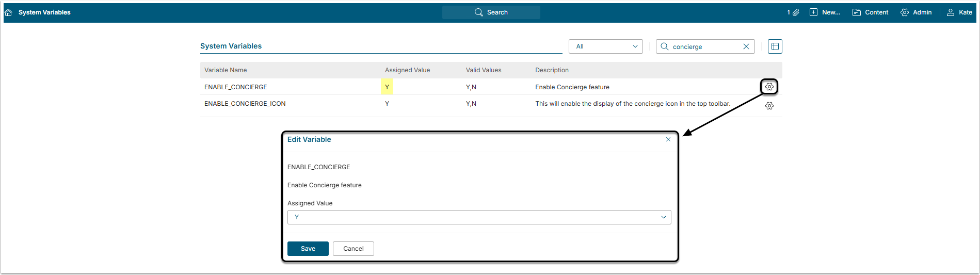980x275 pixels.
Task: Open the attachments paperclip icon
Action: (796, 12)
